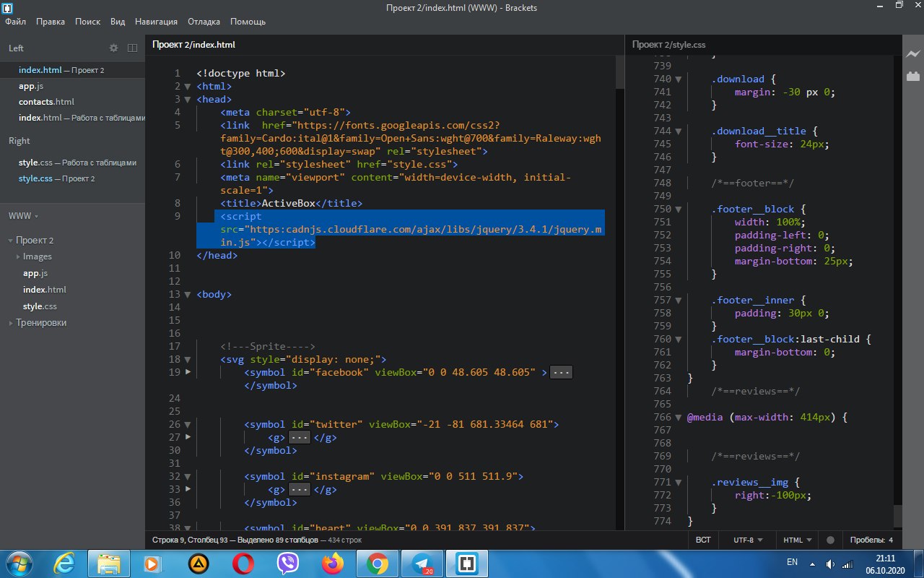
Task: Click the Проект 2/index.html pane header
Action: click(193, 45)
